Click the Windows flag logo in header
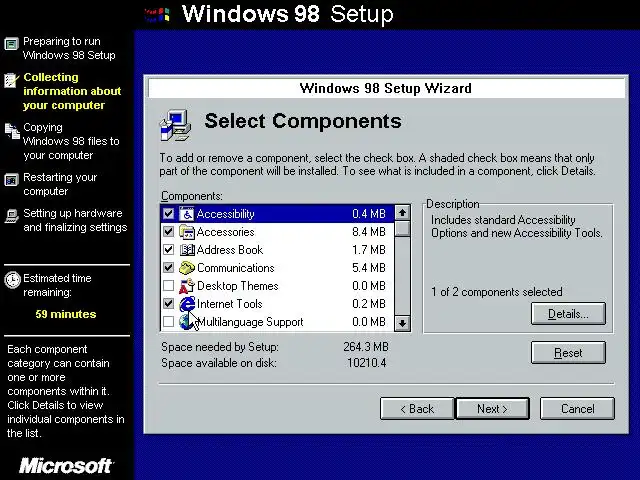Screen dimensions: 640x480 click(157, 15)
